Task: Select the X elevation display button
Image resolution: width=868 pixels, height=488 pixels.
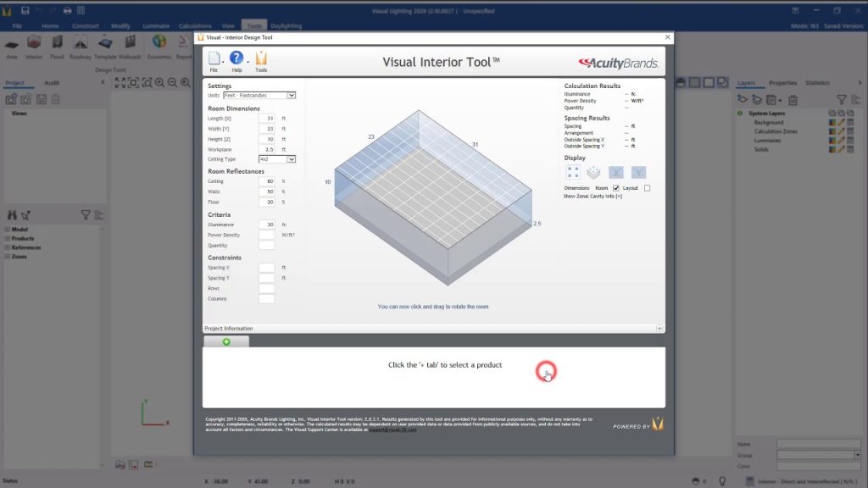Action: tap(616, 173)
